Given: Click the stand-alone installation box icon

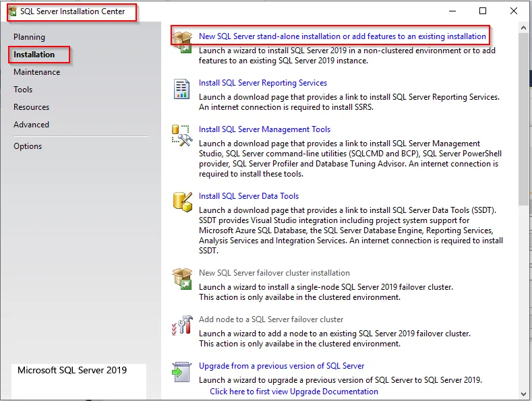Looking at the screenshot, I should coord(183,42).
